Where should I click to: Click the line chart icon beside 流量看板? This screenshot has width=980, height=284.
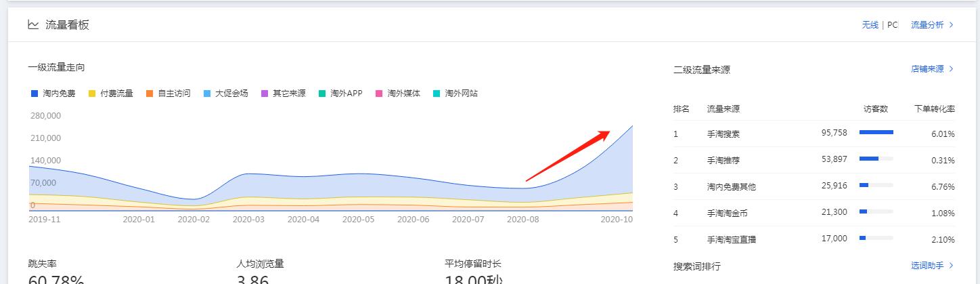[33, 25]
